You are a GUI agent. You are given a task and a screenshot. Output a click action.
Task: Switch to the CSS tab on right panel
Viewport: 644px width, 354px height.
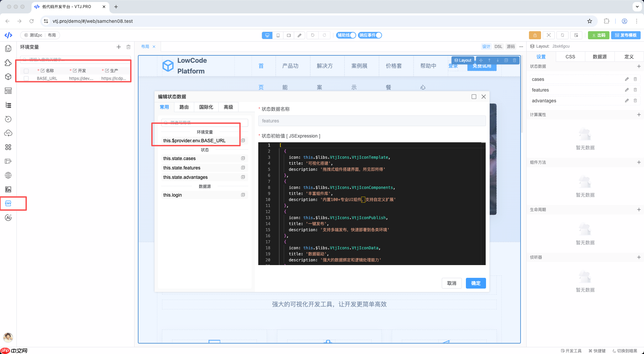(x=570, y=57)
